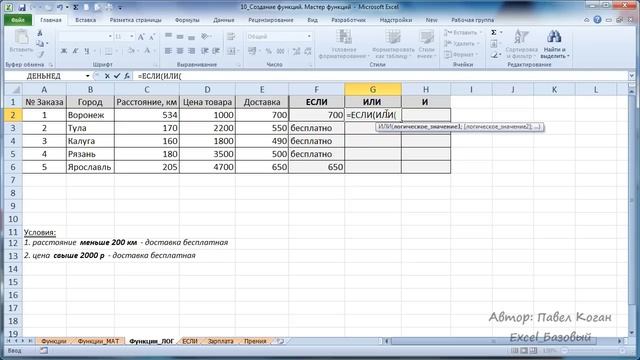
Task: Switch to Данные ribbon tab
Action: (x=224, y=20)
